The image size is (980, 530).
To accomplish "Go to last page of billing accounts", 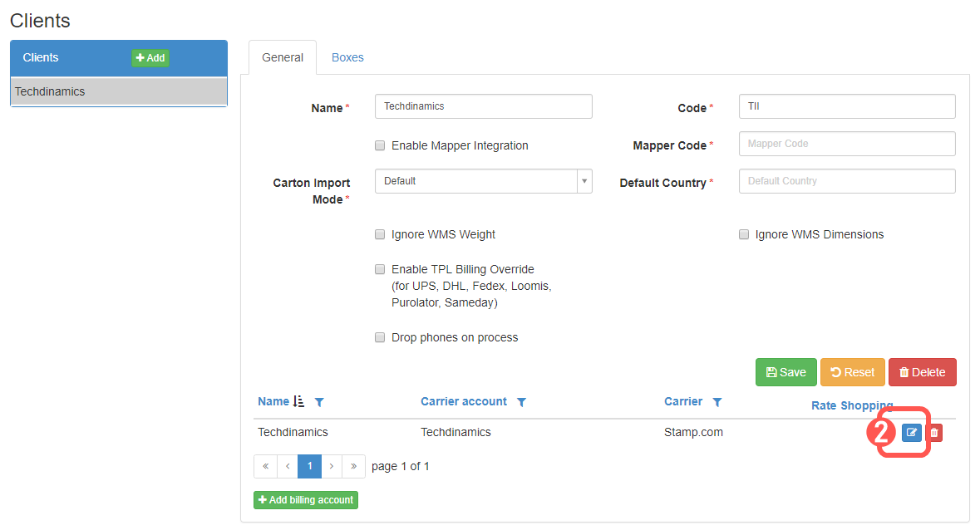I will click(x=354, y=466).
